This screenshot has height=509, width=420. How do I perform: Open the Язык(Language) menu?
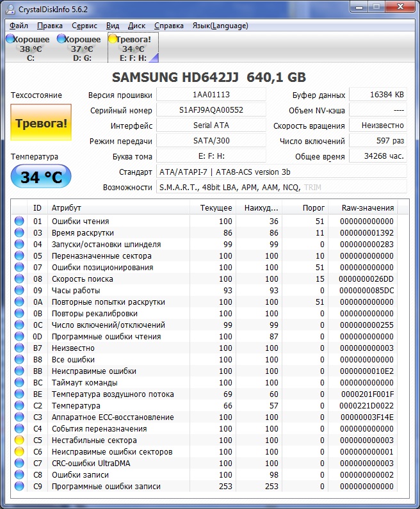pyautogui.click(x=220, y=26)
